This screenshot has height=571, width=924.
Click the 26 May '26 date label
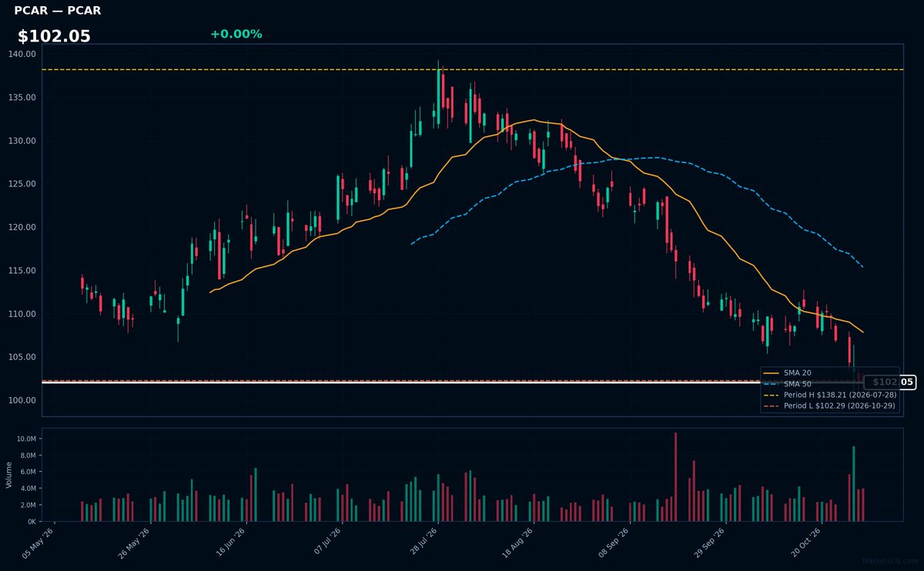tap(135, 543)
